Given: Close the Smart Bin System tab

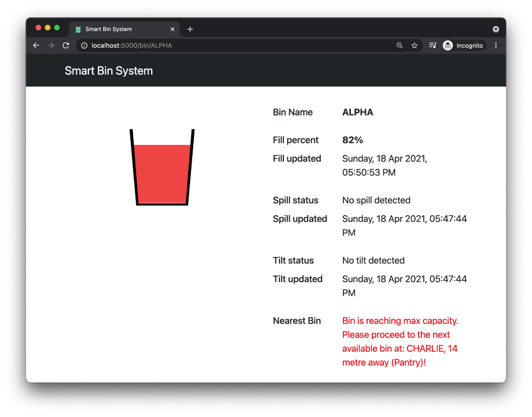Looking at the screenshot, I should pos(172,29).
